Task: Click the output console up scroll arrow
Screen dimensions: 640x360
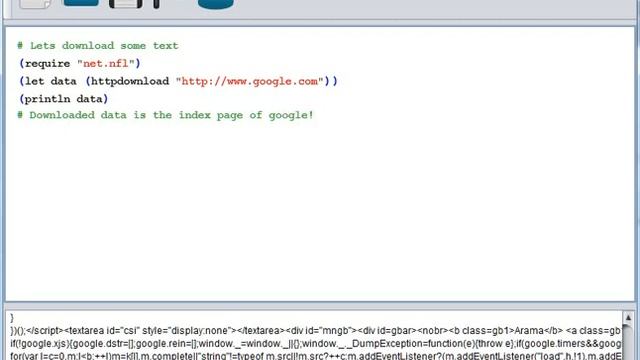Action: coord(628,317)
